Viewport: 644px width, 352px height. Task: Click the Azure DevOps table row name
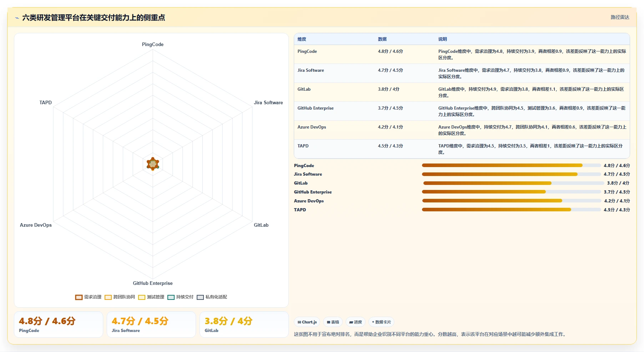(312, 127)
